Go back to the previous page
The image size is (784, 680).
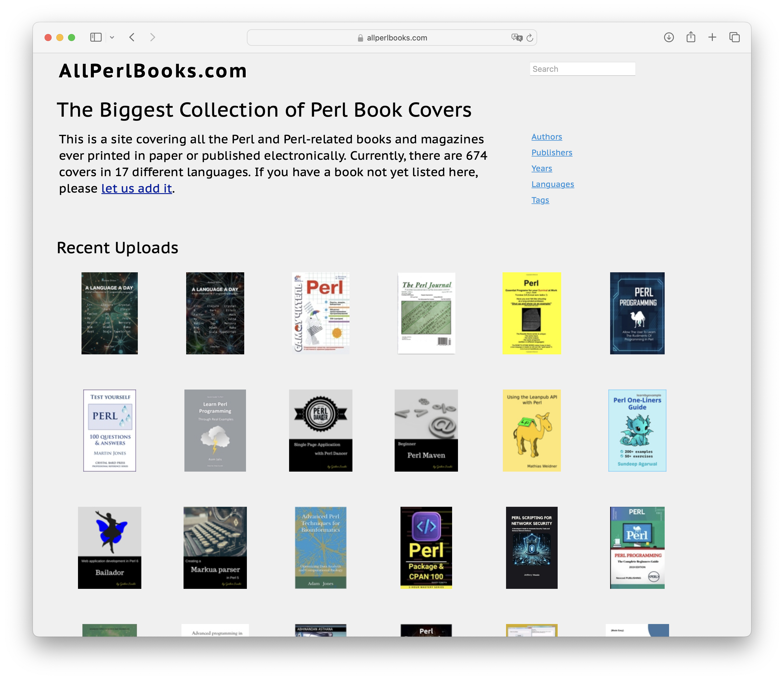(x=132, y=37)
